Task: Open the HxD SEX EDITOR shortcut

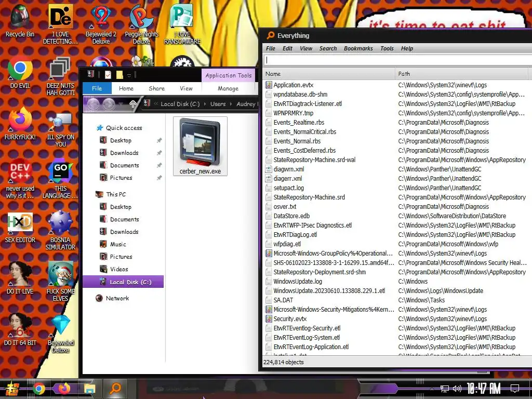Action: click(20, 228)
